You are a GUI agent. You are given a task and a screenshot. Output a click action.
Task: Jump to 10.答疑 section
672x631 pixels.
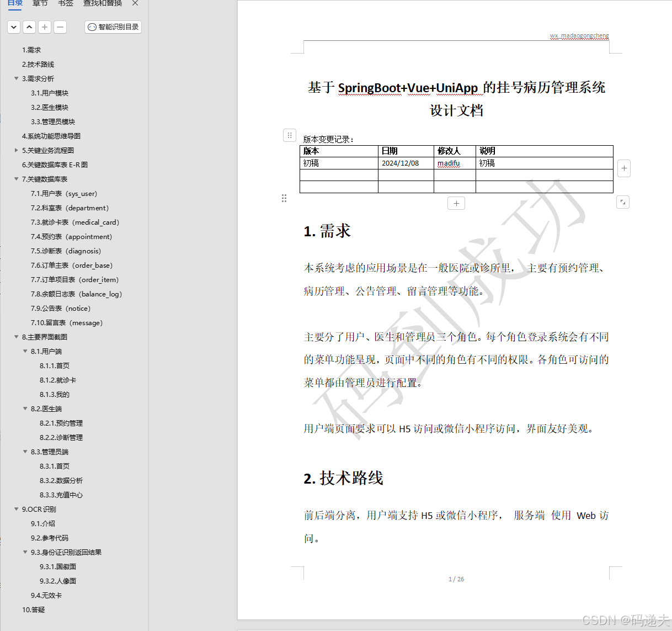(x=34, y=609)
